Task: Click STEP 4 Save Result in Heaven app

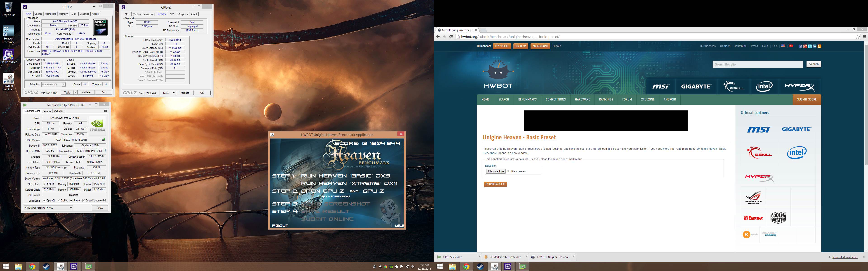Action: tap(311, 211)
